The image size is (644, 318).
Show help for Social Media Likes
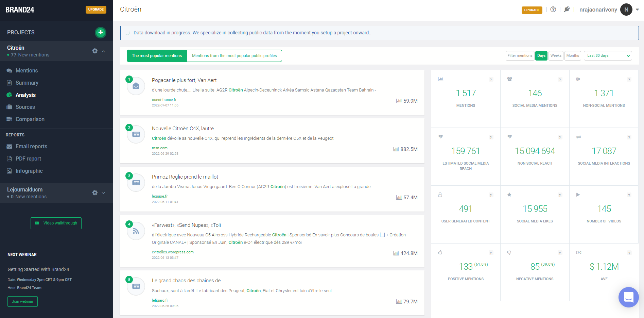click(560, 195)
